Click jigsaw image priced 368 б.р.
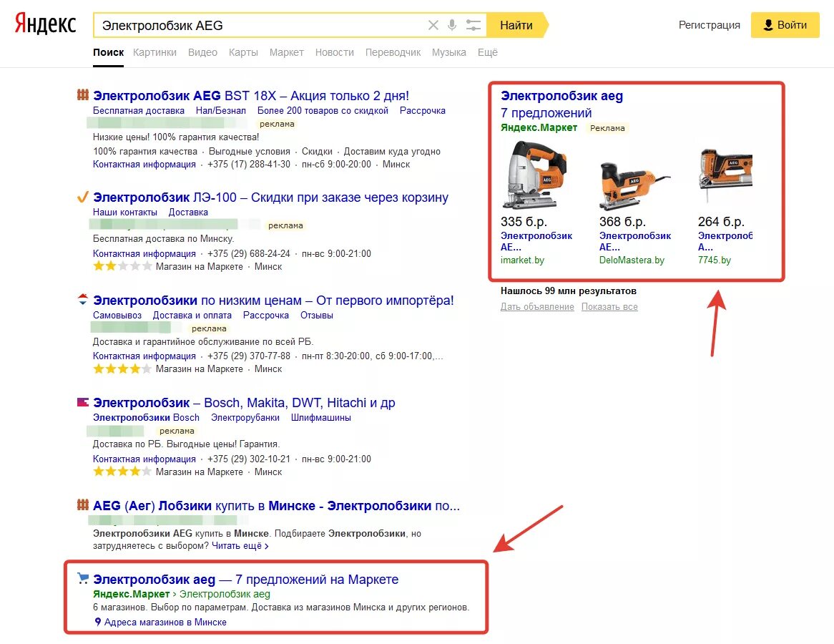 [634, 185]
